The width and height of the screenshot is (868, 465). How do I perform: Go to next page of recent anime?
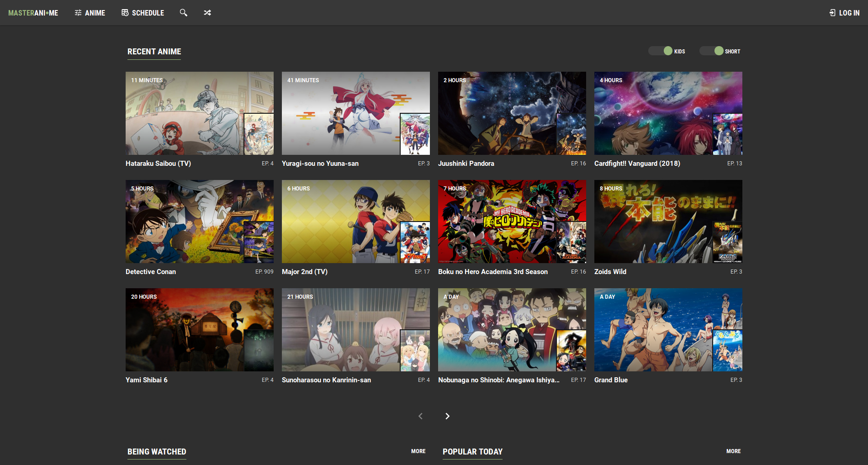447,416
